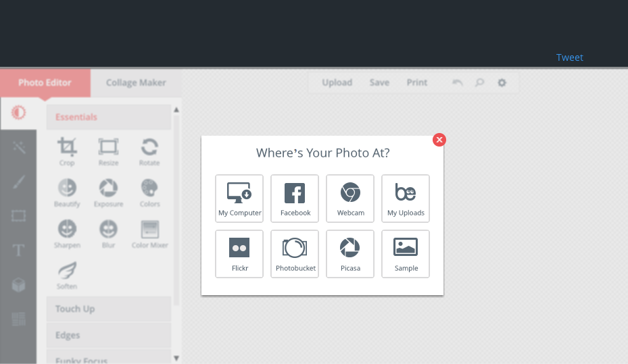Select Photobucket source tile

pyautogui.click(x=295, y=254)
